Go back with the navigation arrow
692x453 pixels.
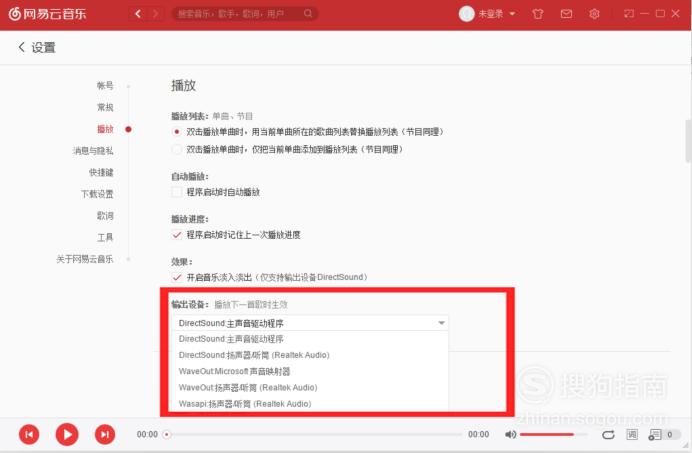tap(138, 14)
